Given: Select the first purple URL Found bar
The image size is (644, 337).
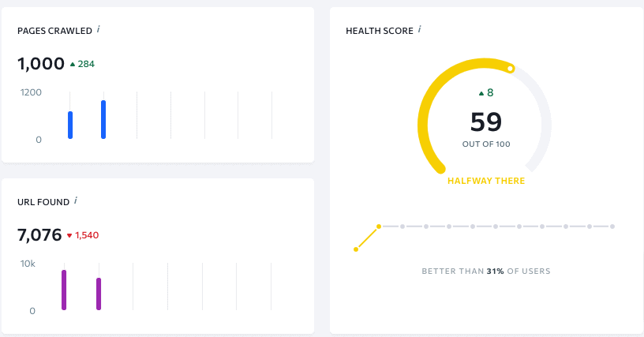Looking at the screenshot, I should [64, 290].
